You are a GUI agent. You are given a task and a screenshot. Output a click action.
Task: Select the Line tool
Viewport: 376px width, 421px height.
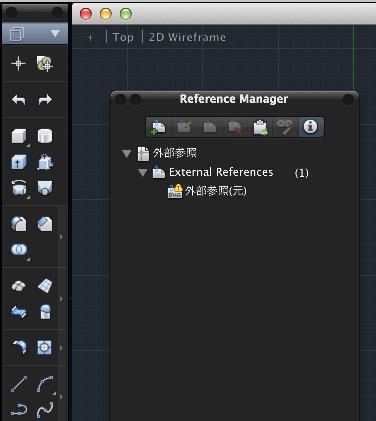click(x=19, y=384)
